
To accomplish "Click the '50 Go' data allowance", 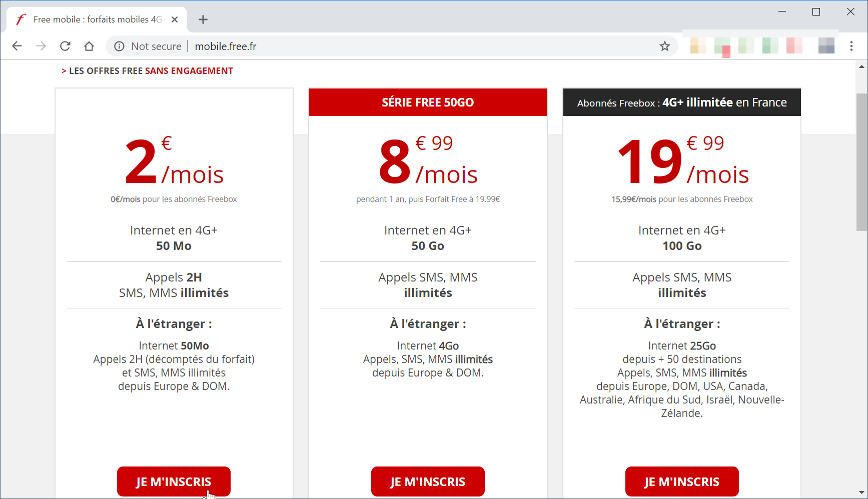I will click(428, 246).
